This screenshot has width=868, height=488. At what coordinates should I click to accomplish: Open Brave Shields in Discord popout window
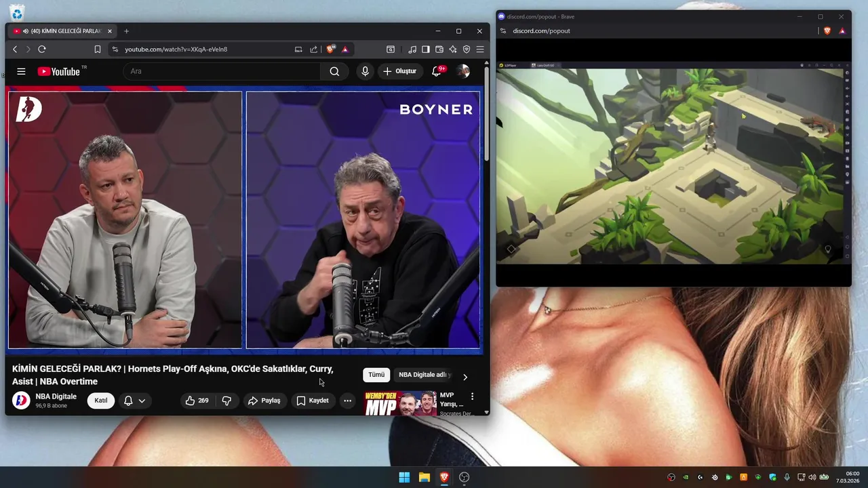coord(827,31)
